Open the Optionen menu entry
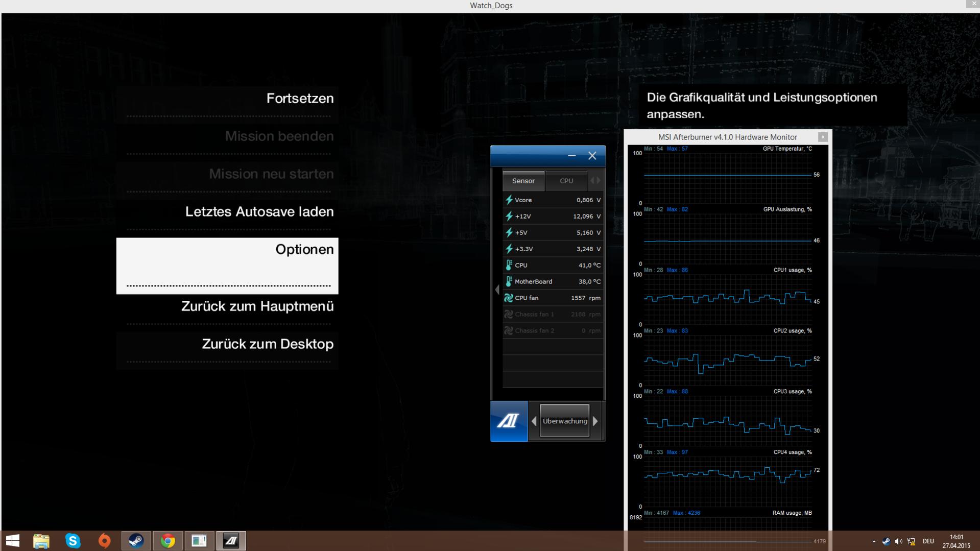Image resolution: width=980 pixels, height=551 pixels. 227,266
